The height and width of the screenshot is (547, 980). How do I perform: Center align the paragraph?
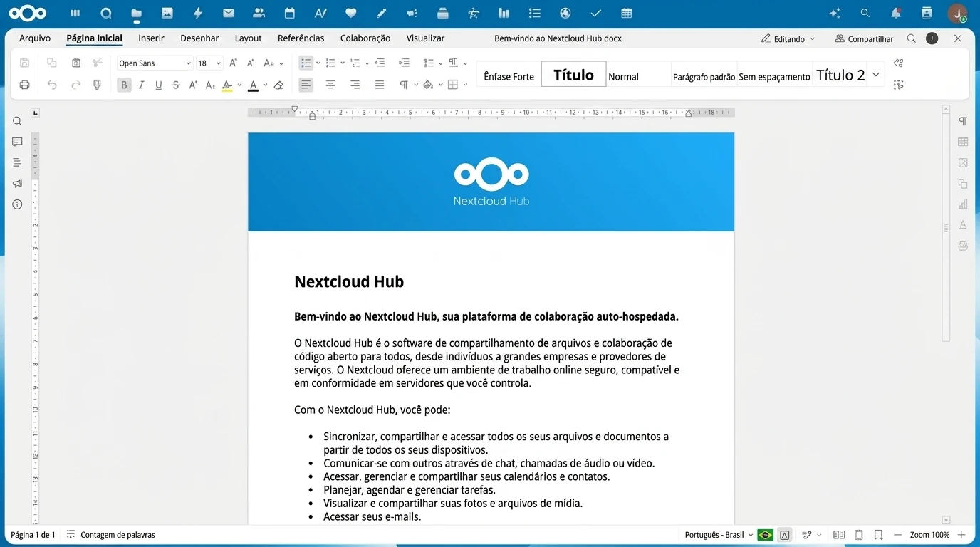330,85
